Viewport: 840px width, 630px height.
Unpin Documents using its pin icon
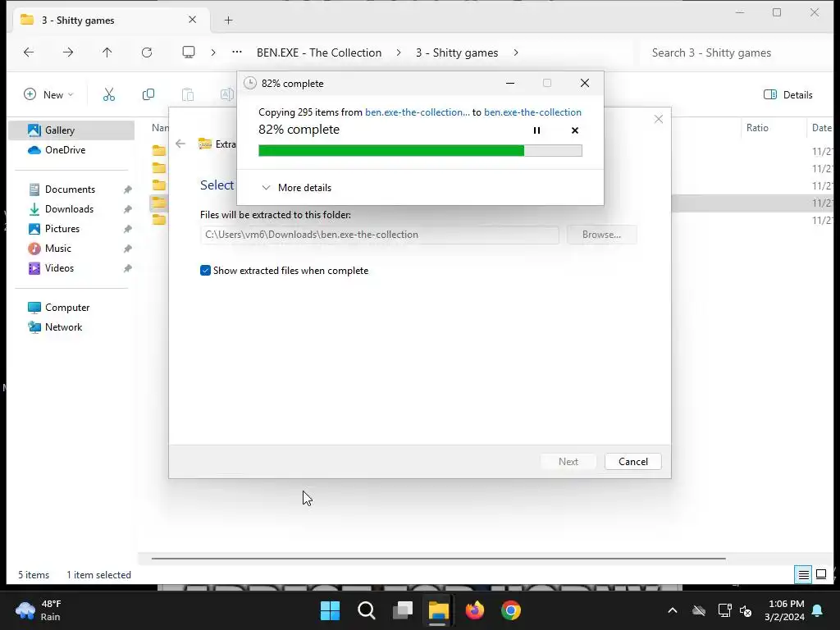(127, 189)
